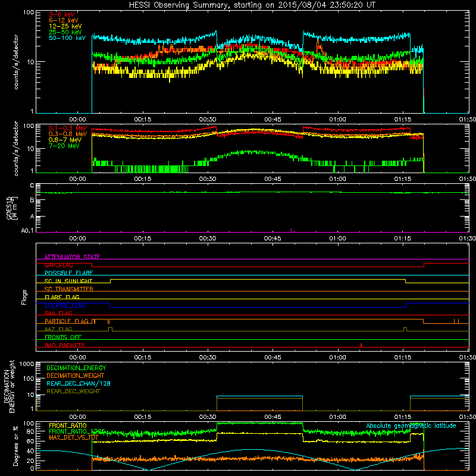Select the red 3-6 keV legend label

[61, 14]
